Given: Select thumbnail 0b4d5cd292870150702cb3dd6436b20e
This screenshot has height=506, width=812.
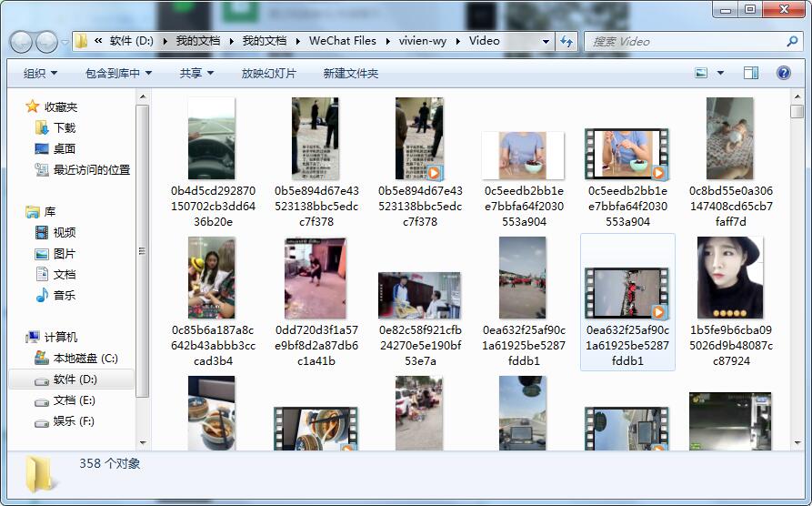Looking at the screenshot, I should 211,138.
